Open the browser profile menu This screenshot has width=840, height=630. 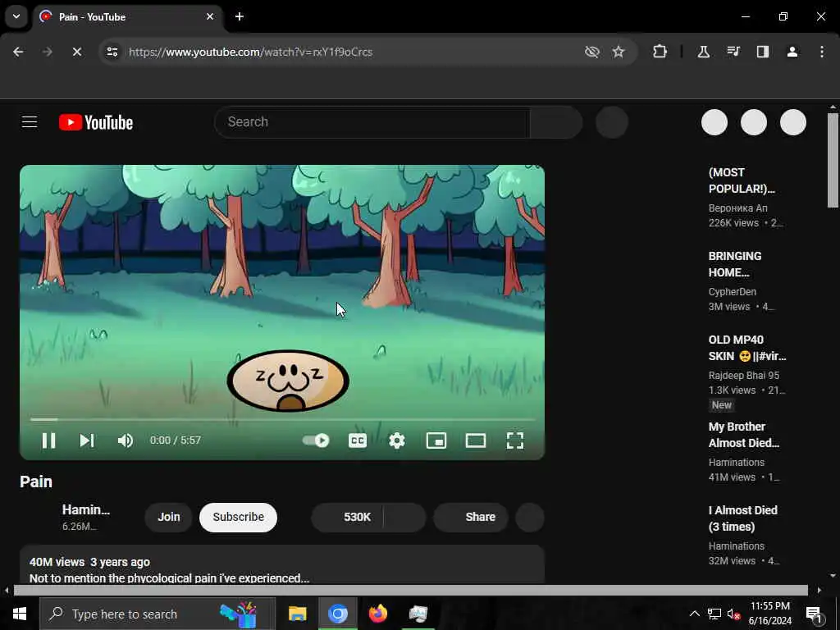[792, 52]
